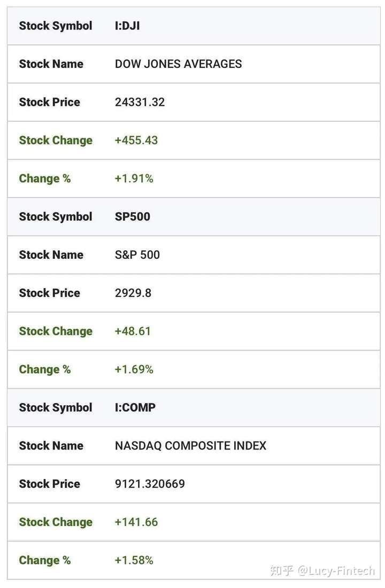Select the 2929.8 stock price value

point(133,293)
